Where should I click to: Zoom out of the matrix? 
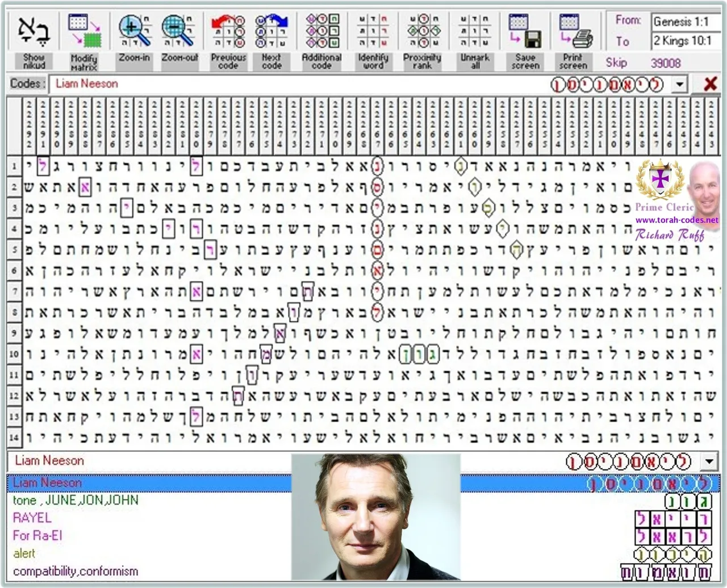click(x=179, y=31)
